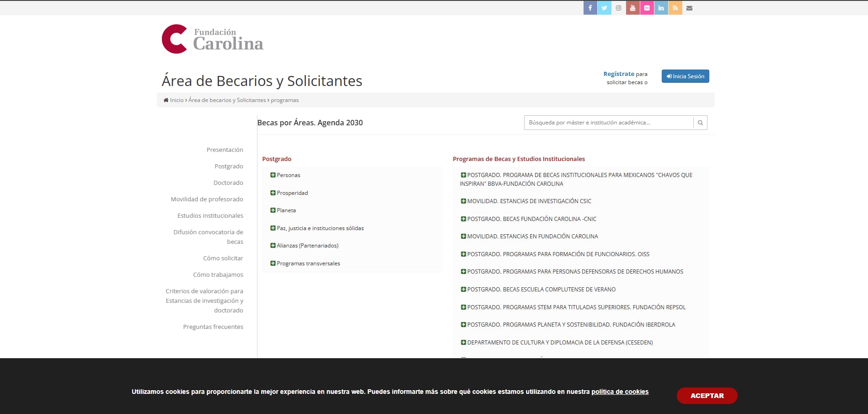Open the RSS feed icon

coord(675,8)
